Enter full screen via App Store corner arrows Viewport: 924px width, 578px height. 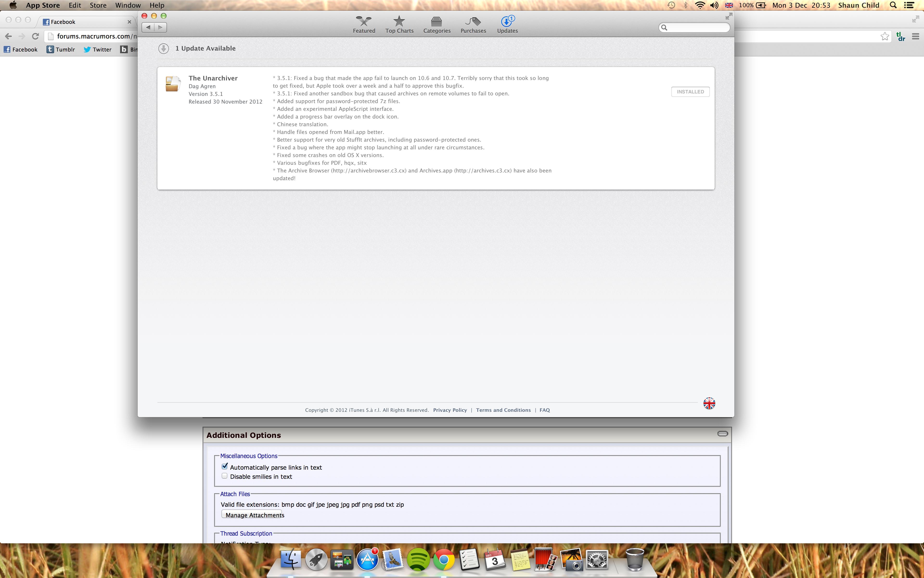[x=729, y=16]
